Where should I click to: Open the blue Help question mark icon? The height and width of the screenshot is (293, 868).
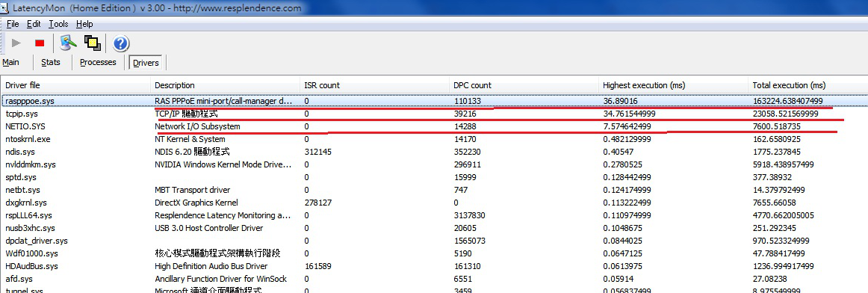coord(121,43)
